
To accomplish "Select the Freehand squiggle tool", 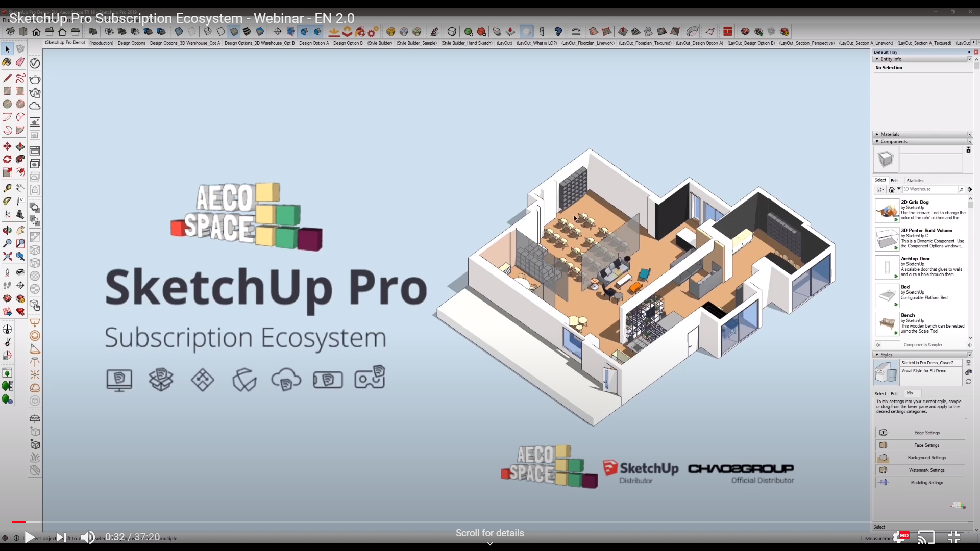I will 20,78.
